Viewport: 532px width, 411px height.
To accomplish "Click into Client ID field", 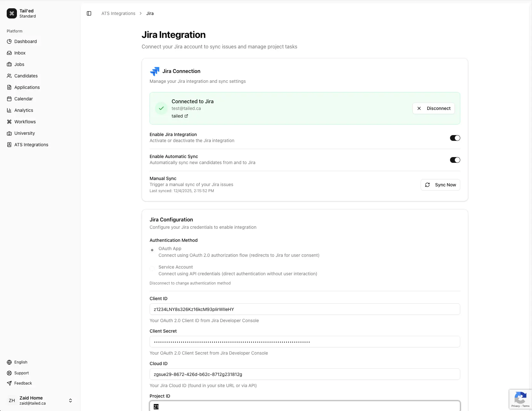I will pos(305,309).
